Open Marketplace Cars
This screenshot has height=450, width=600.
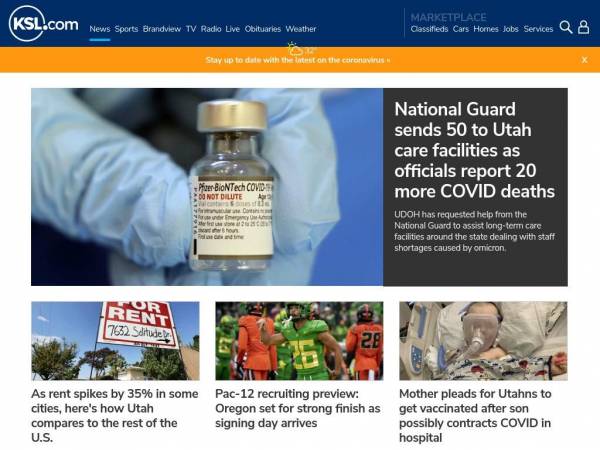461,29
